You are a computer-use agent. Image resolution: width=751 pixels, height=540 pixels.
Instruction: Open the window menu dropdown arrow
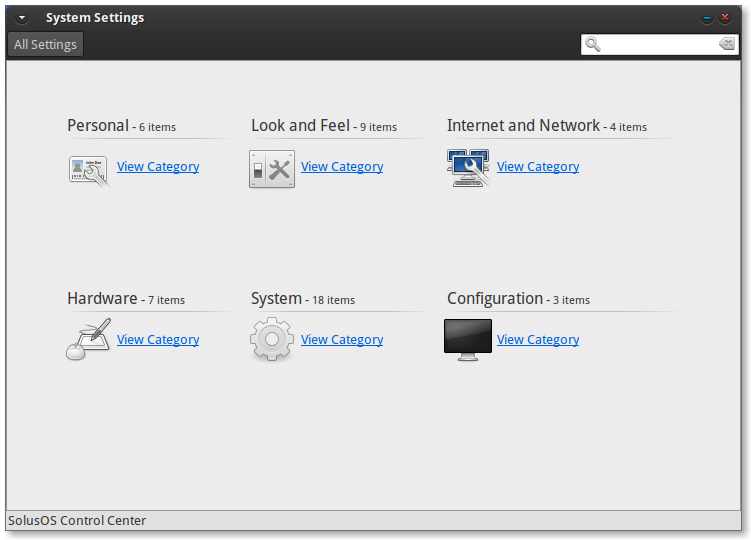(x=22, y=18)
